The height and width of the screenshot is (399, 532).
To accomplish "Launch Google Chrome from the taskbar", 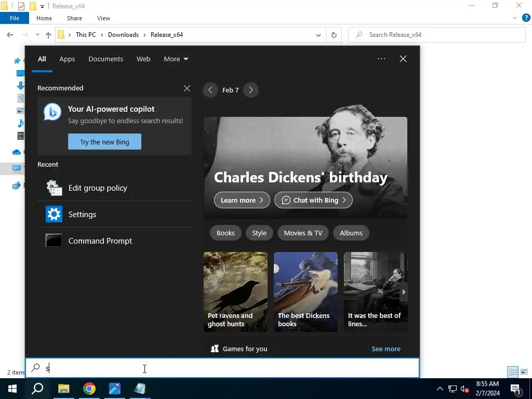I will tap(89, 389).
